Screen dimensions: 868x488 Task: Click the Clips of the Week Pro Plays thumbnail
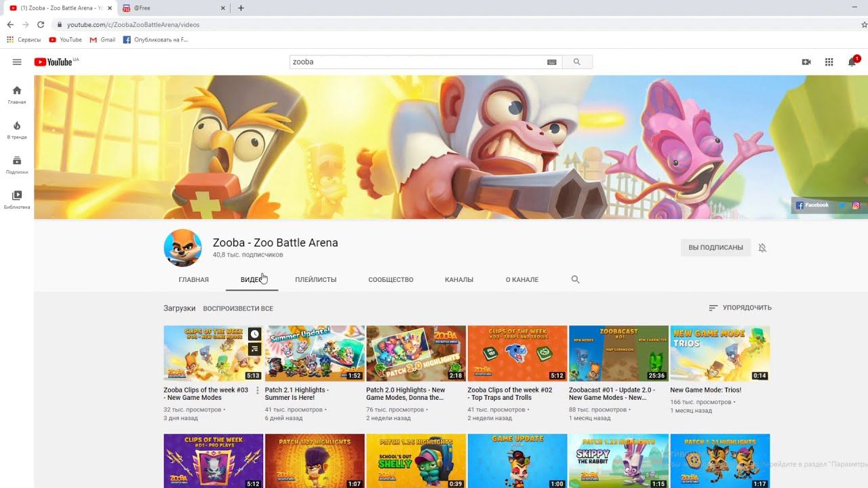pyautogui.click(x=214, y=461)
